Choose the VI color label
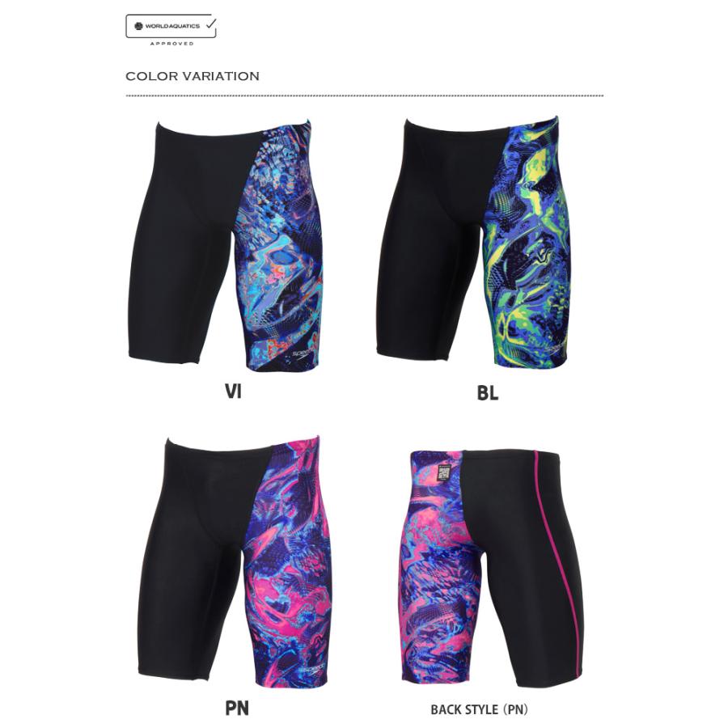The image size is (728, 728). pos(233,392)
